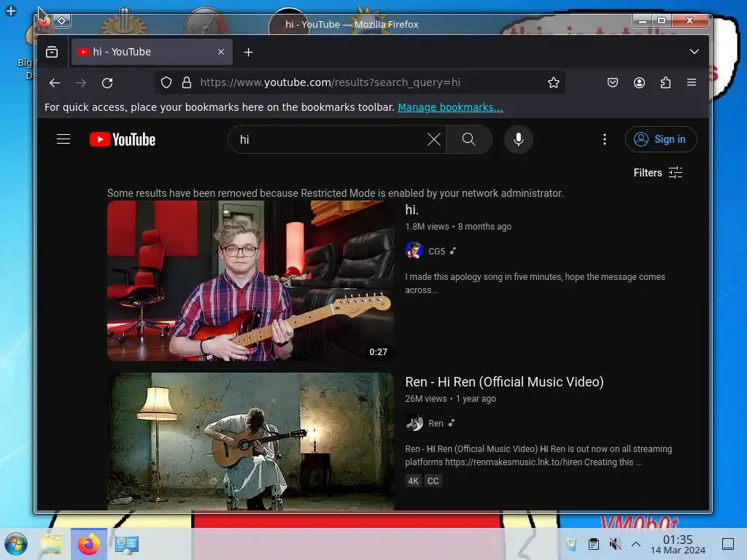Open video title 'hi.'
Viewport: 747px width, 560px height.
click(x=411, y=209)
